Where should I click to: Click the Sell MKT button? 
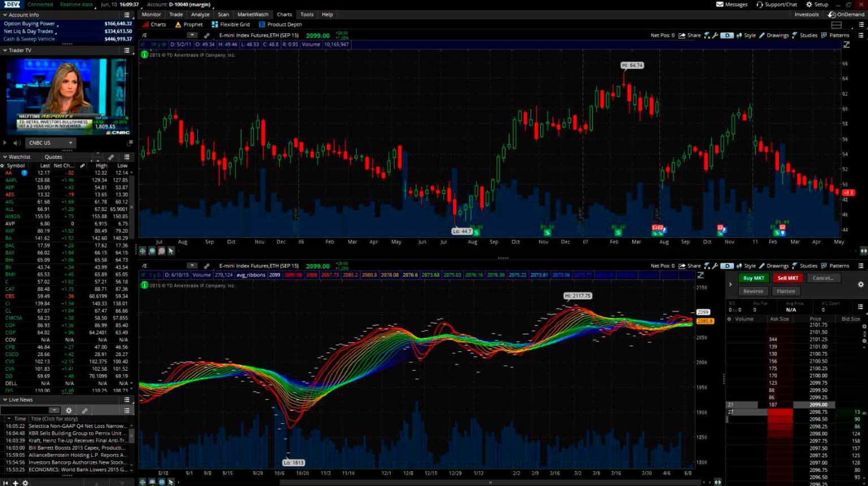(x=788, y=278)
